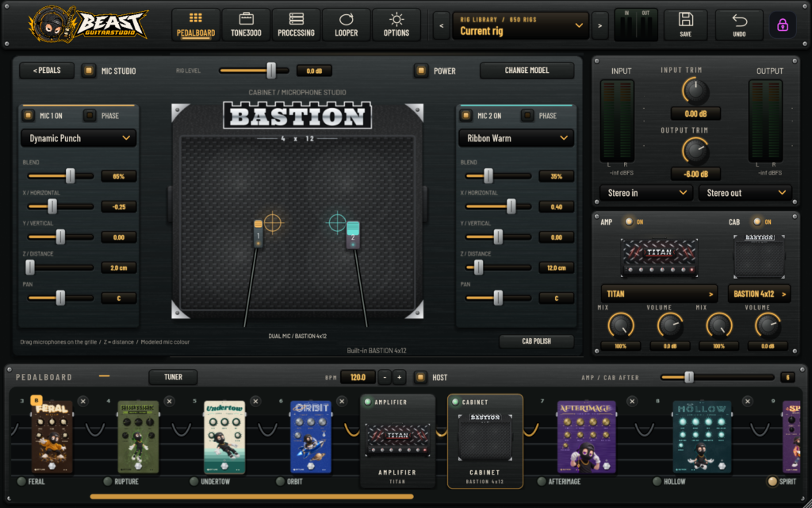Remove the Undertow pedal with X

(255, 401)
